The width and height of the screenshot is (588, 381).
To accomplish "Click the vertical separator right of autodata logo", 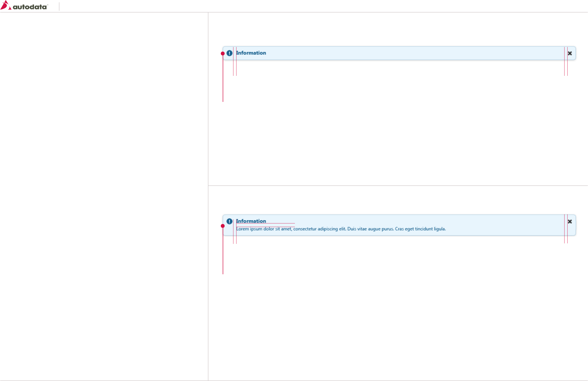I will [x=59, y=7].
